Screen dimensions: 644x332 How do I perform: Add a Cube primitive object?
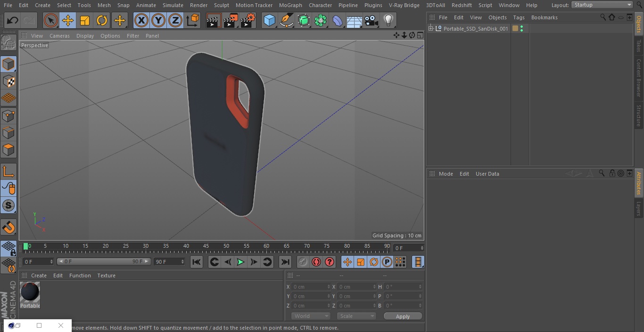pos(269,21)
